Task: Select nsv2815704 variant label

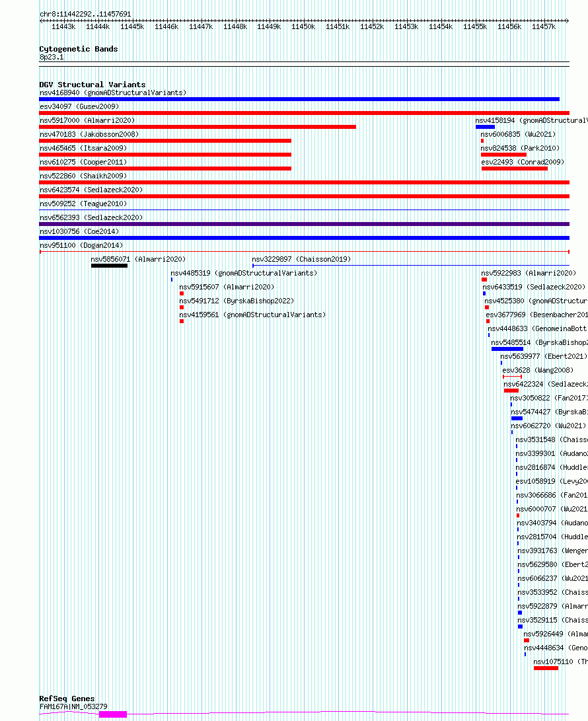Action: (x=552, y=537)
